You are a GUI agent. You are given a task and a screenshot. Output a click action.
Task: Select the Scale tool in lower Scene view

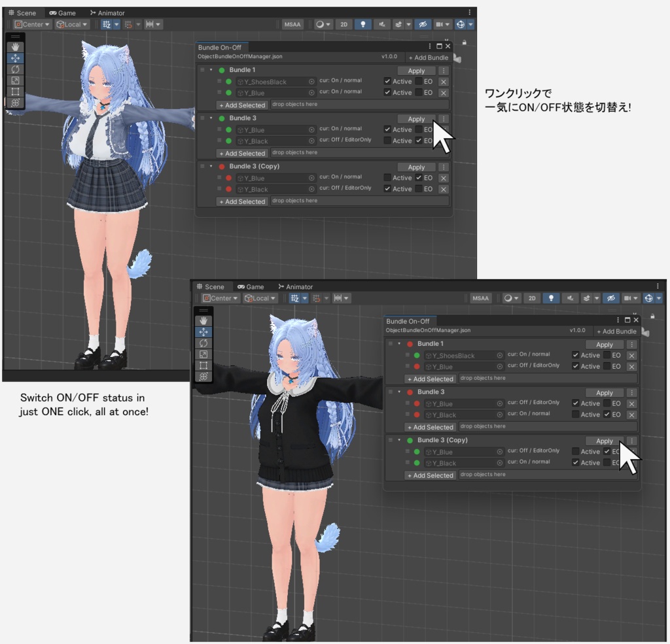tap(203, 354)
